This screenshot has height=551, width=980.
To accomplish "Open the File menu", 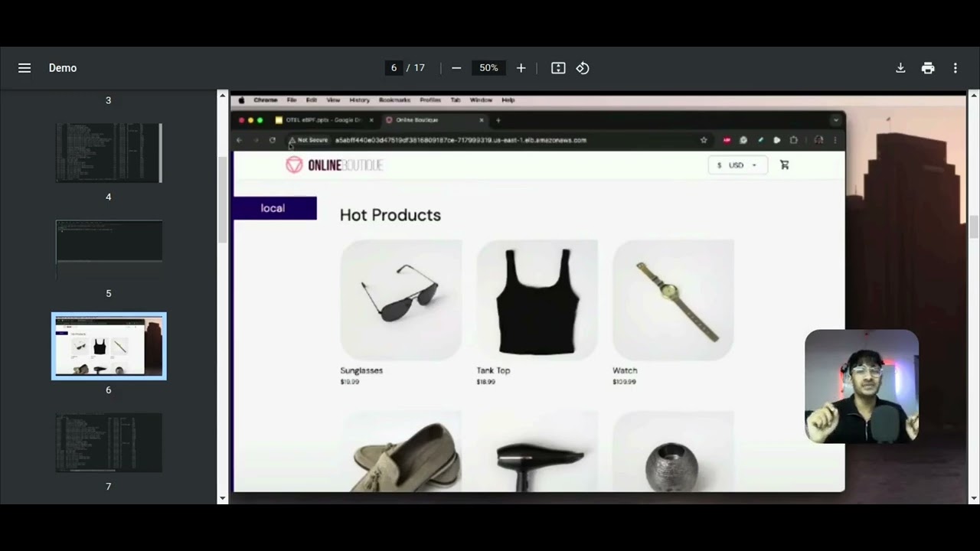I will [x=292, y=100].
